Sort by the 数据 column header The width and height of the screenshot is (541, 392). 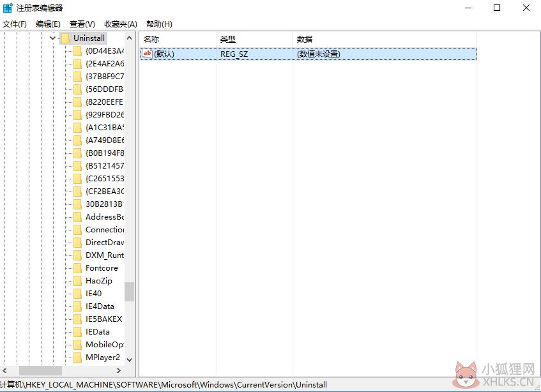coord(385,40)
